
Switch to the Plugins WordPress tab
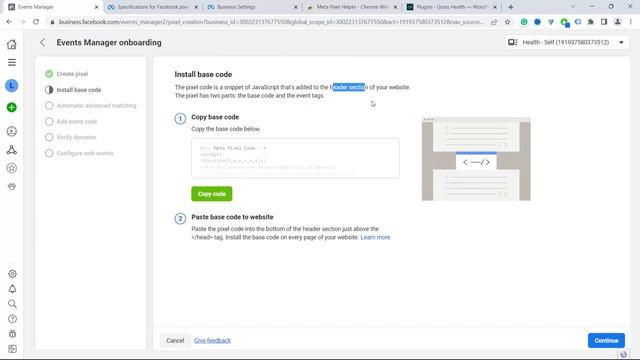pos(451,7)
